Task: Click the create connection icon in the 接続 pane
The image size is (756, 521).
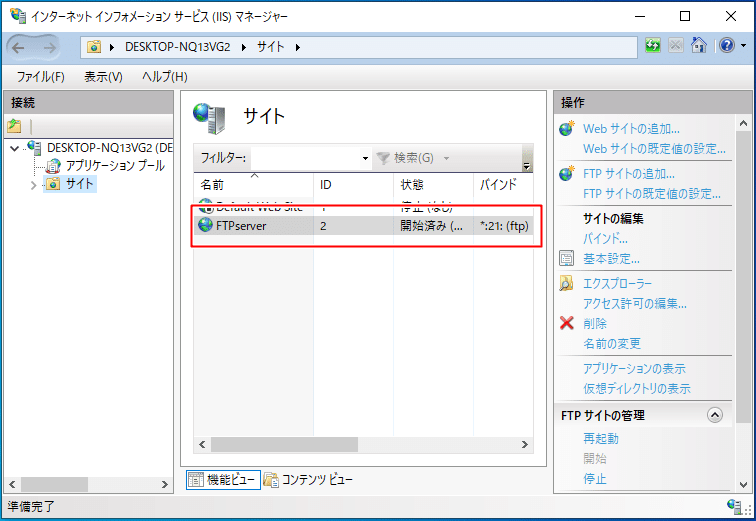Action: point(14,126)
